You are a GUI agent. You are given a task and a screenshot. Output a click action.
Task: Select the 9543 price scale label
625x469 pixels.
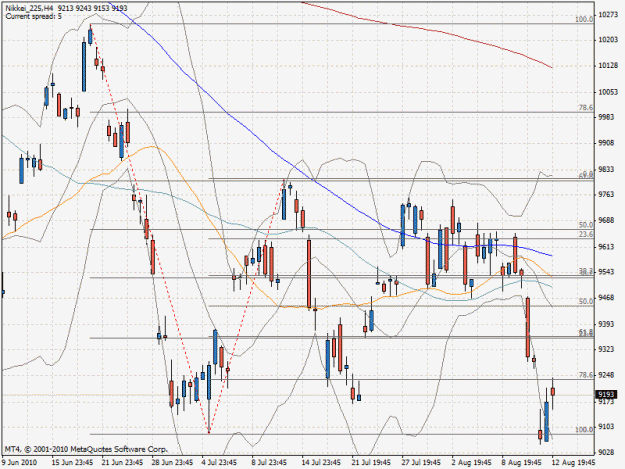[607, 272]
